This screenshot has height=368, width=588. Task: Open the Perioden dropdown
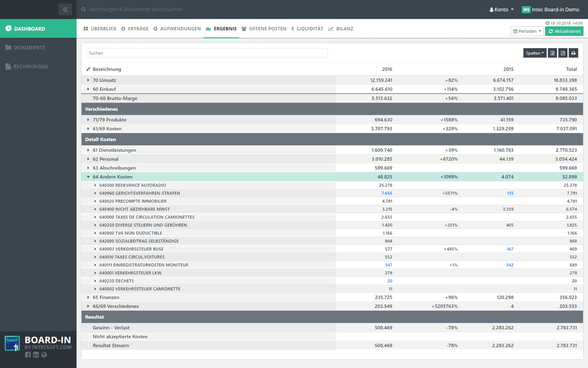527,31
